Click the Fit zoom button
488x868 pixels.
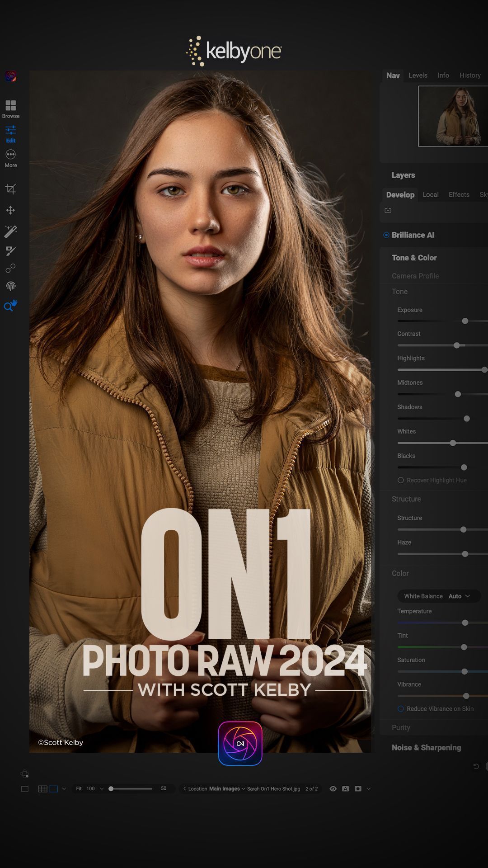(79, 789)
